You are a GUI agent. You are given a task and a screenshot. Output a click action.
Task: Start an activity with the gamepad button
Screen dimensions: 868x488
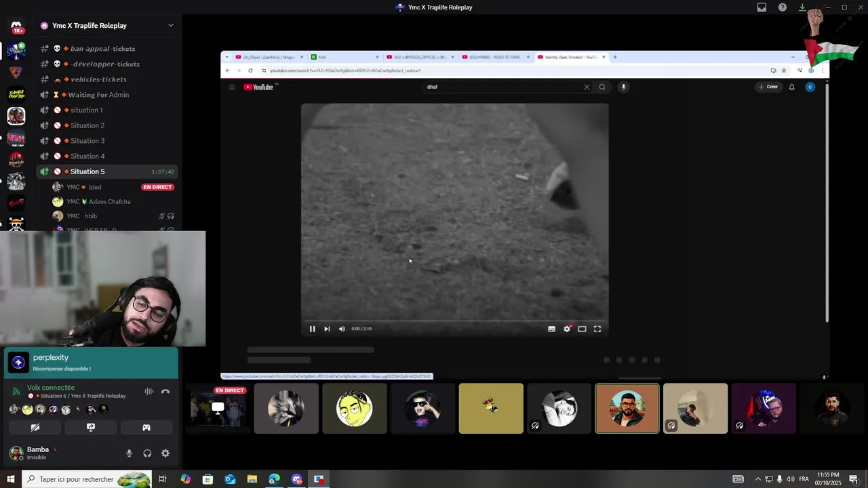[146, 428]
